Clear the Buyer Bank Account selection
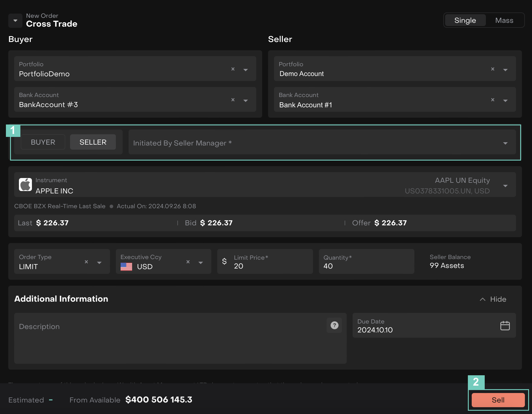 [x=233, y=100]
